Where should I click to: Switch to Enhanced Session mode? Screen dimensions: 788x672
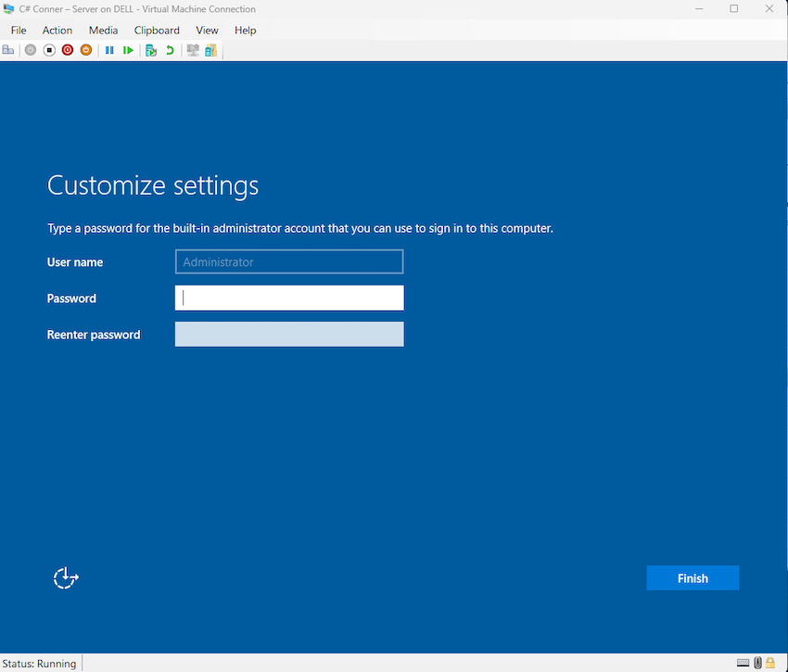click(x=192, y=50)
